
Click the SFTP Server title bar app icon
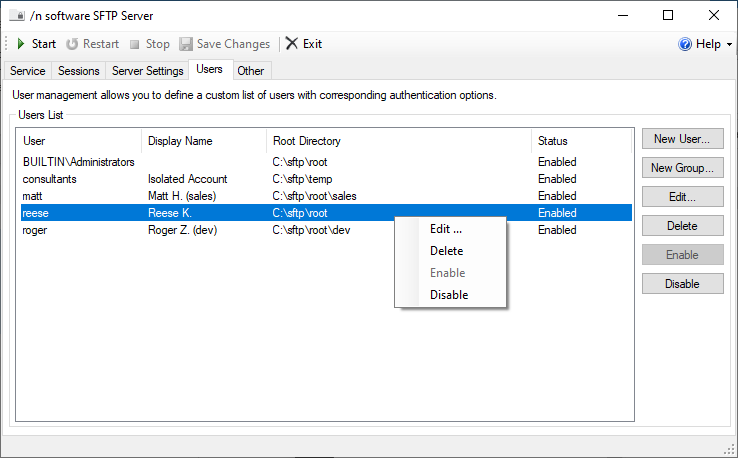pyautogui.click(x=17, y=16)
